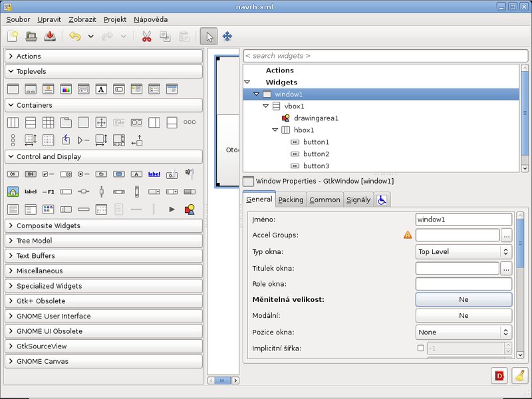
Task: Collapse the Containers palette section
Action: 104,105
